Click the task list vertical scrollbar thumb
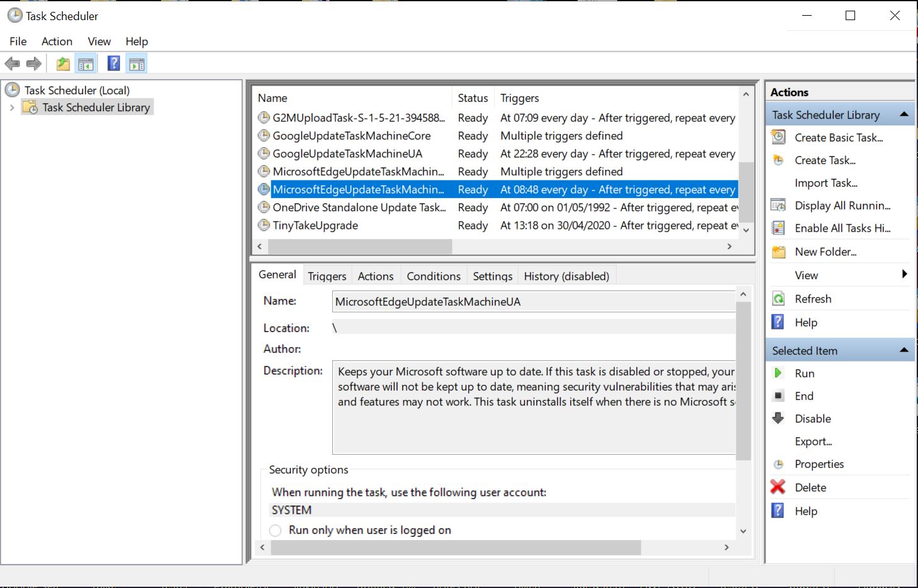918x588 pixels. pyautogui.click(x=746, y=192)
